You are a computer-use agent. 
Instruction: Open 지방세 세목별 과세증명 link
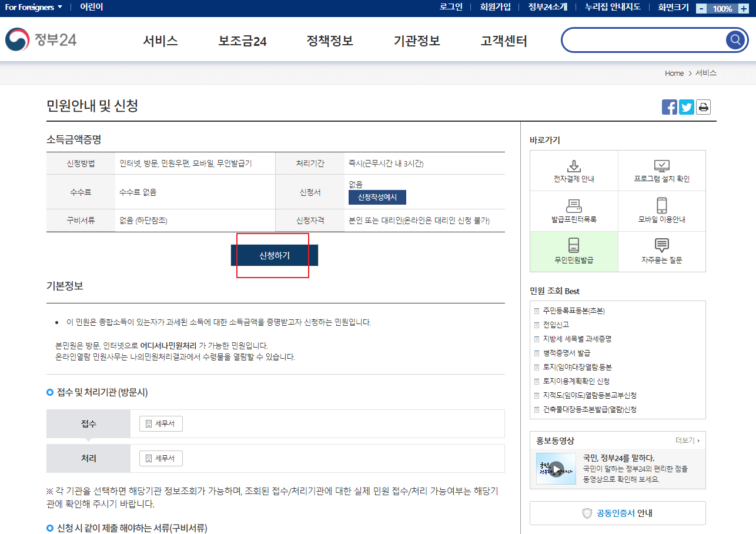[577, 339]
